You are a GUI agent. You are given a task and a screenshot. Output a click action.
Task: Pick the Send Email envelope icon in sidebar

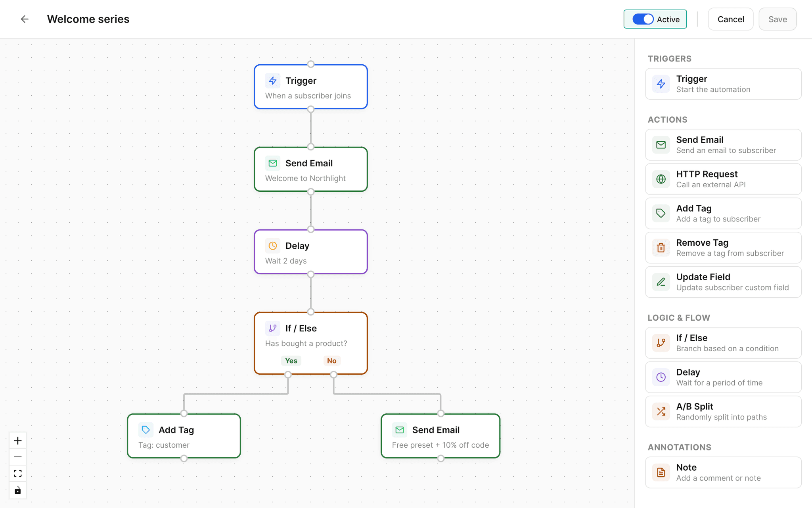[661, 145]
